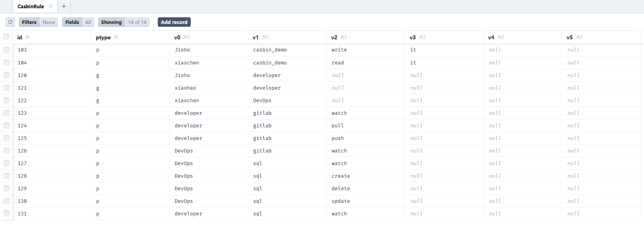
Task: Open the Showing 14 of 14 pagination
Action: 124,22
